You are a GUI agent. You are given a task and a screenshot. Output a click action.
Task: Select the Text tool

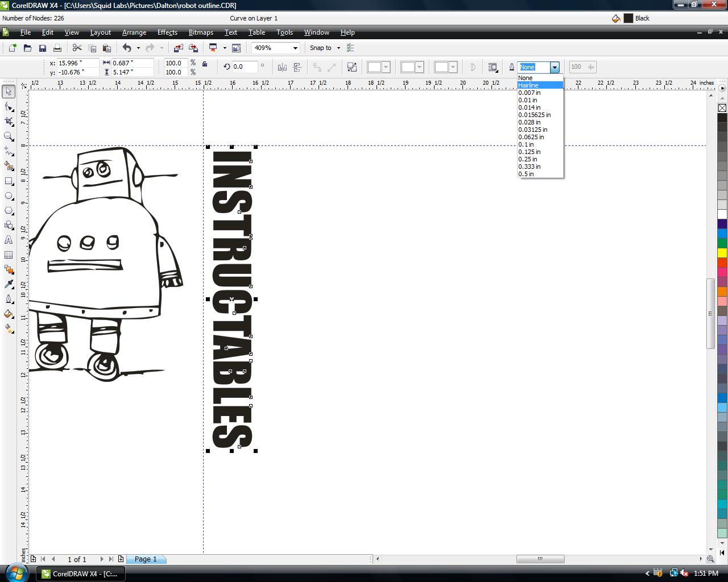[x=9, y=240]
